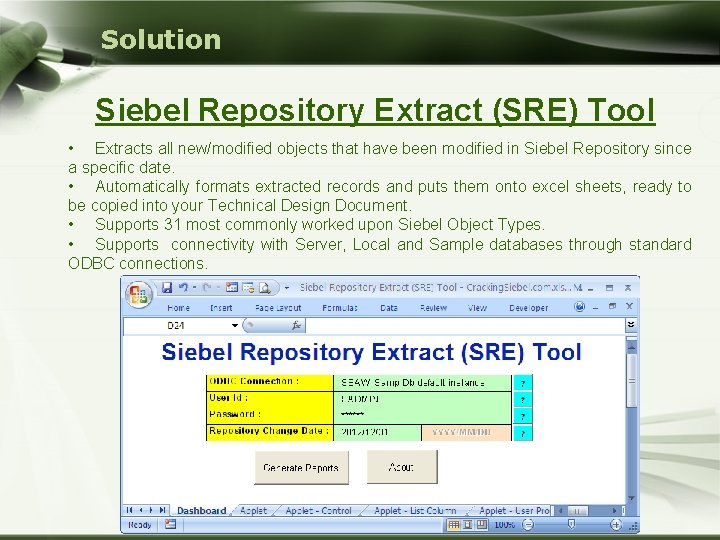Customize the Quick Access Toolbar dropdown
Viewport: 720px width, 540px height.
click(287, 288)
